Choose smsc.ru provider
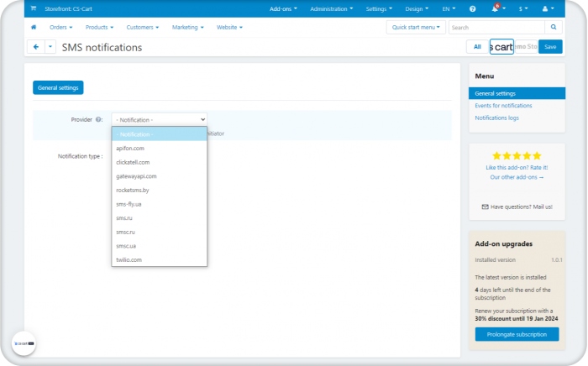This screenshot has height=366, width=588. click(x=160, y=233)
